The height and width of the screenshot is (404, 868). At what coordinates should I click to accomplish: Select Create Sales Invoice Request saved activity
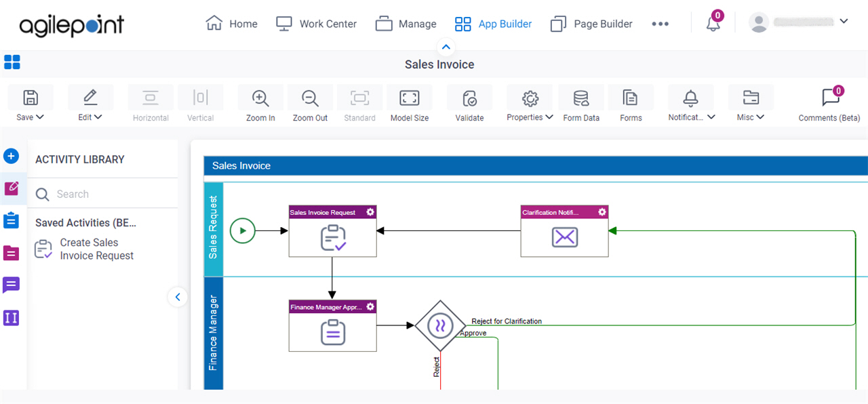85,249
